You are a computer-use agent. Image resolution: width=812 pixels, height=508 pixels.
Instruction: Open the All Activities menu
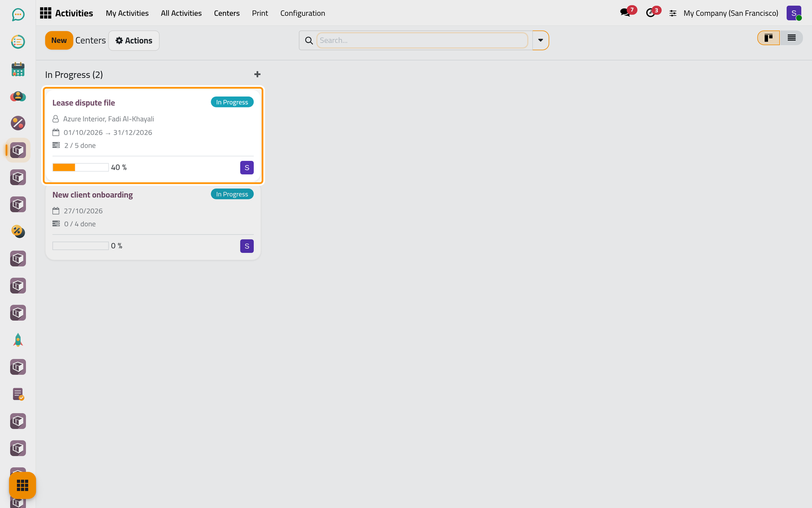coord(181,13)
